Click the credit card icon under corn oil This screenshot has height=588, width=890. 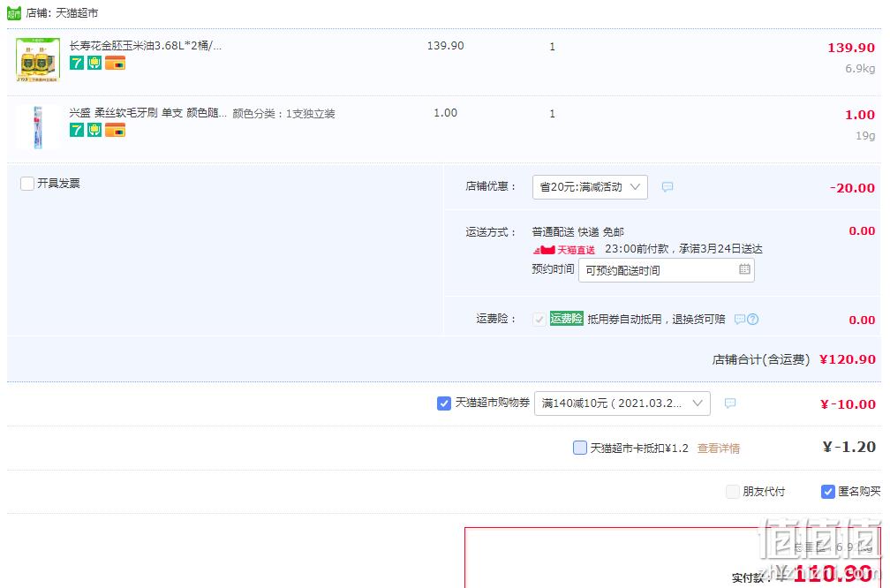(115, 63)
